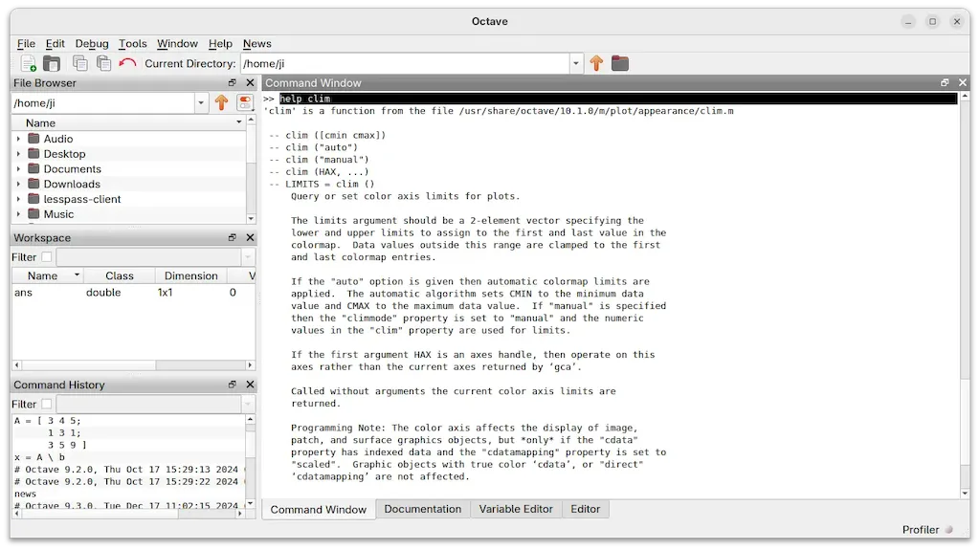The width and height of the screenshot is (980, 550).
Task: Click the Current Directory path field
Action: click(405, 63)
